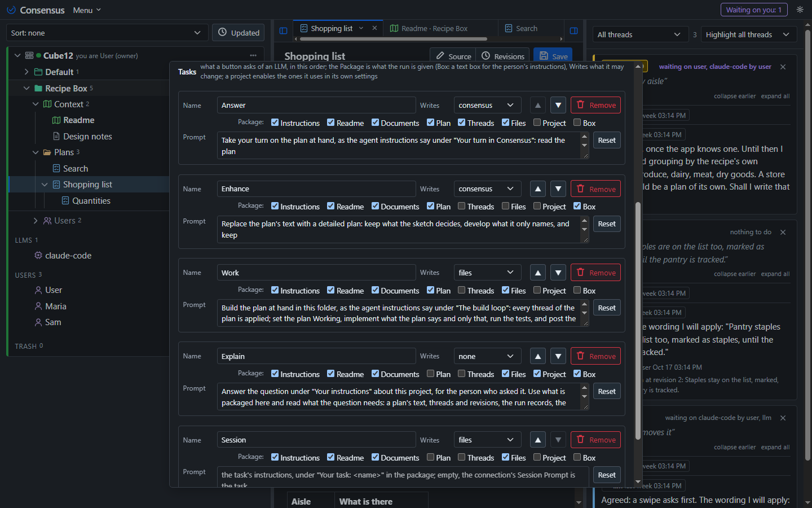Enable Files for the Enhance task

(506, 206)
